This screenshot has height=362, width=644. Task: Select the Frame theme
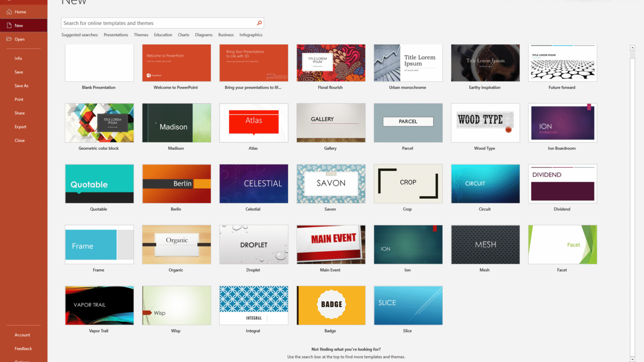coord(99,245)
